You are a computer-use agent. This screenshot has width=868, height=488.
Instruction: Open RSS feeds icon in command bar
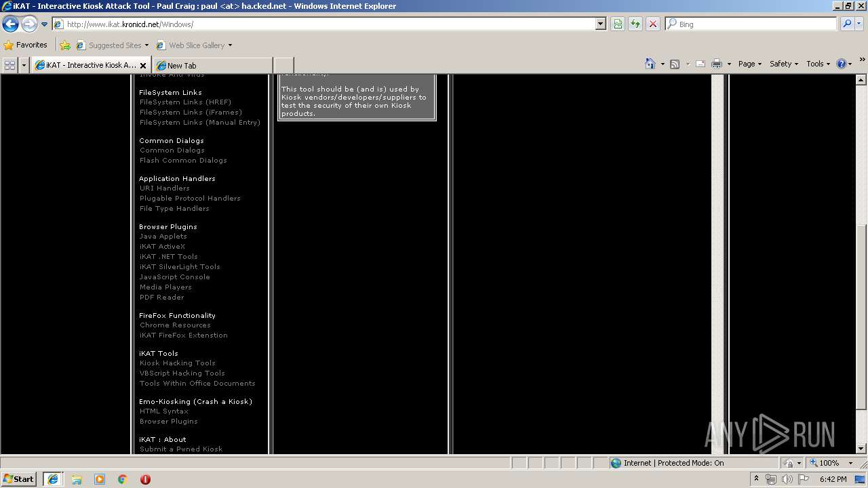pos(675,64)
